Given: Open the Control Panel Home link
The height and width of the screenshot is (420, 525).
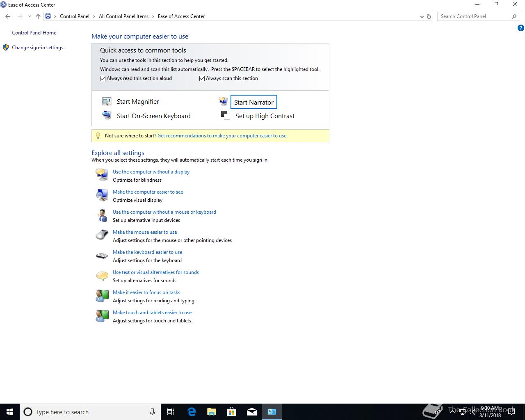Looking at the screenshot, I should click(x=34, y=33).
